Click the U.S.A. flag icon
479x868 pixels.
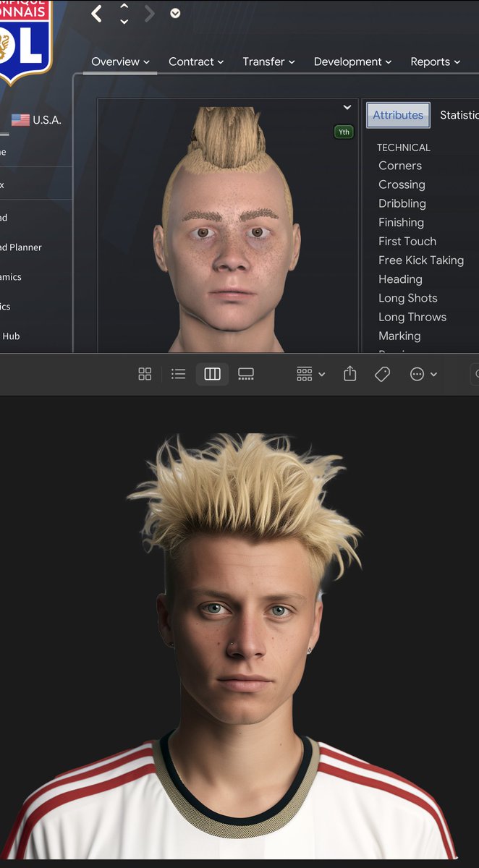pyautogui.click(x=20, y=120)
